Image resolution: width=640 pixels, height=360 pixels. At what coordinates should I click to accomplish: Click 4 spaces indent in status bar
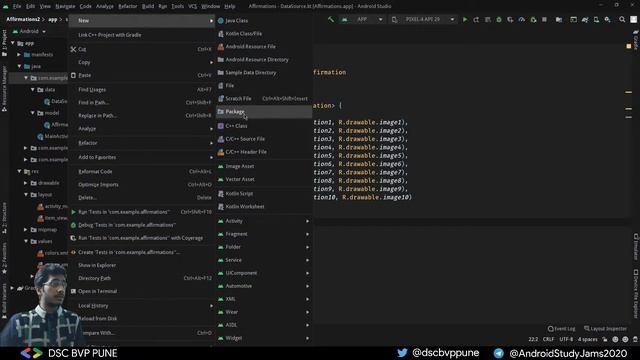(x=587, y=339)
